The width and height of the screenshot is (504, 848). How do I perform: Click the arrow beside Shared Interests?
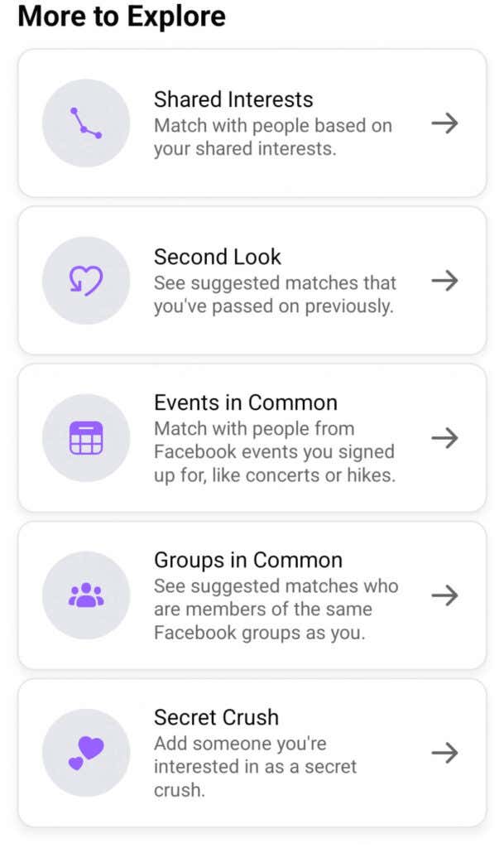pyautogui.click(x=445, y=122)
